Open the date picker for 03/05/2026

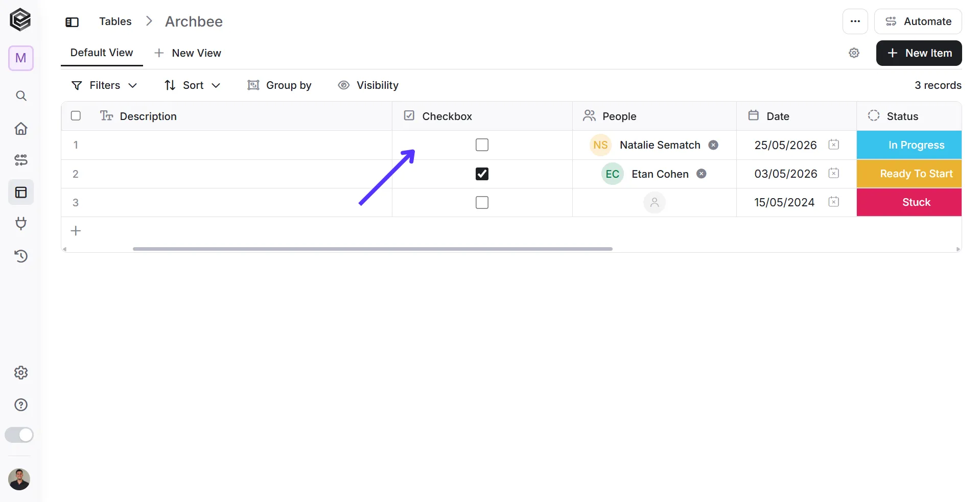pos(834,173)
